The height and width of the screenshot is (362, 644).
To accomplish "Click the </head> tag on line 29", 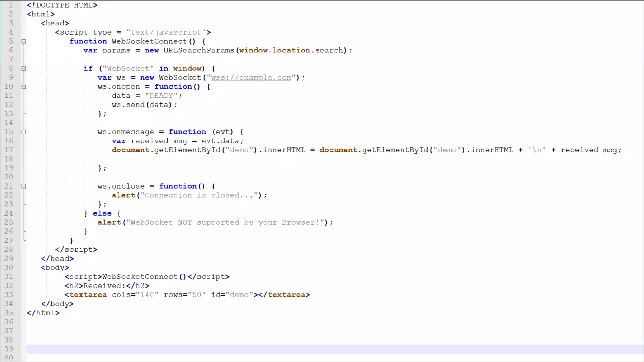I will (58, 259).
